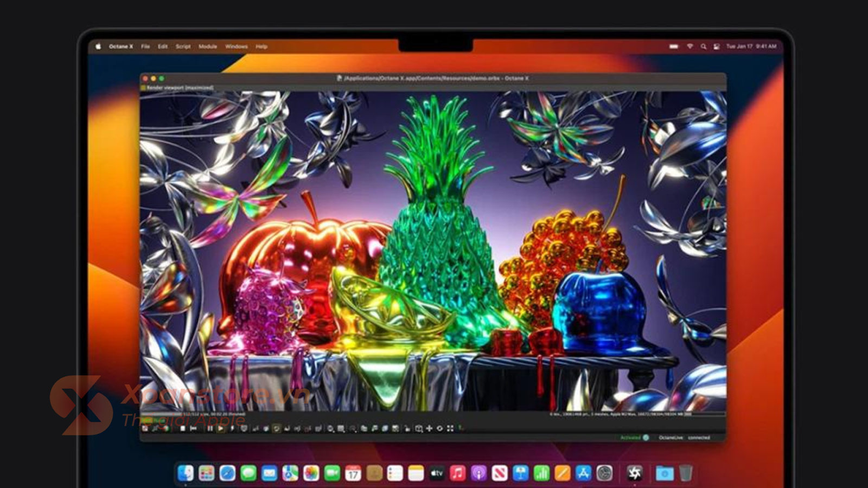Select the move crosshair arrows tool
Viewport: 868px width, 488px height.
[429, 428]
